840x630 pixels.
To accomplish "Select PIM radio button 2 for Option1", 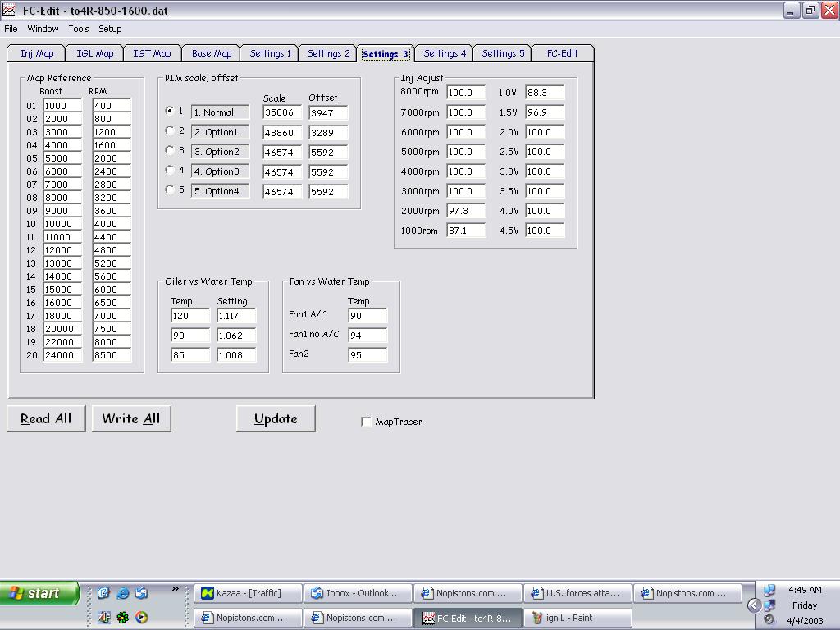I will (x=170, y=131).
